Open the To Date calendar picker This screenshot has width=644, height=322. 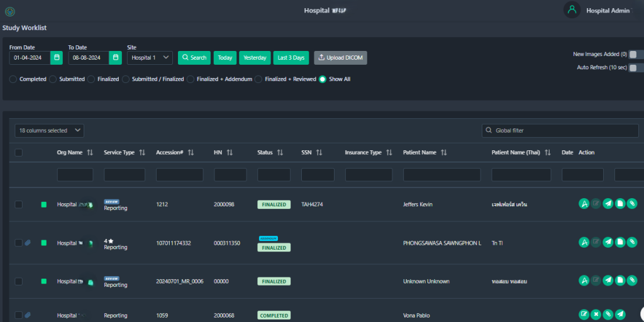tap(116, 58)
